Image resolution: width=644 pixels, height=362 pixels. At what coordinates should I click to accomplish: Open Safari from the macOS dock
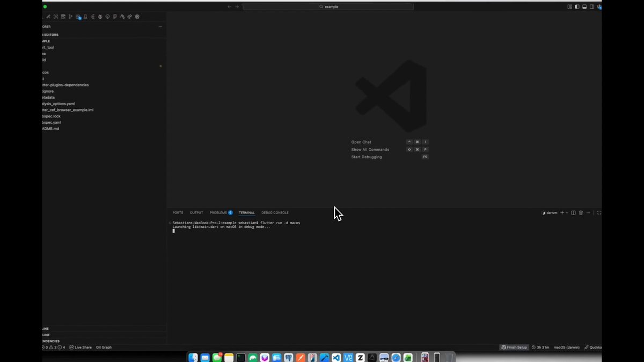(396, 357)
